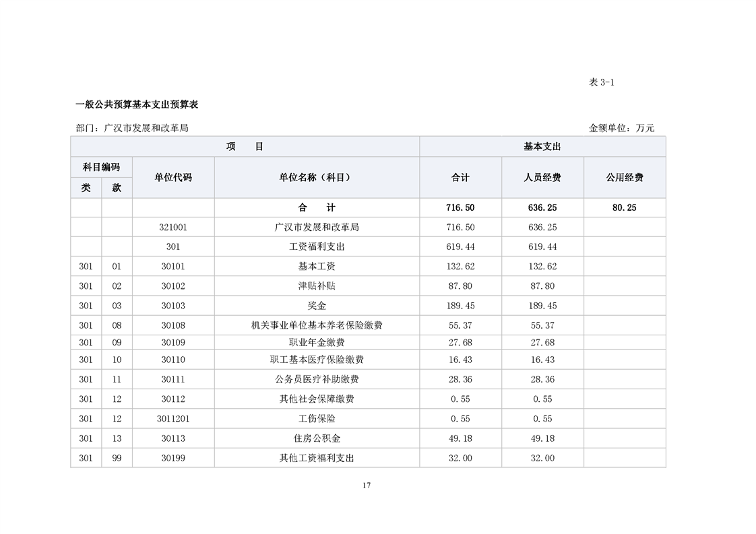Click the code 30109
The image size is (756, 534).
point(173,343)
